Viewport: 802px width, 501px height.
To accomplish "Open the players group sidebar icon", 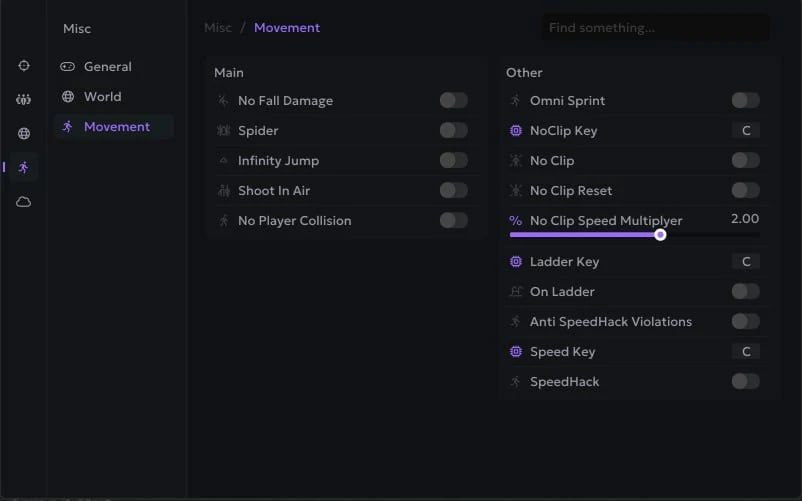I will (24, 100).
